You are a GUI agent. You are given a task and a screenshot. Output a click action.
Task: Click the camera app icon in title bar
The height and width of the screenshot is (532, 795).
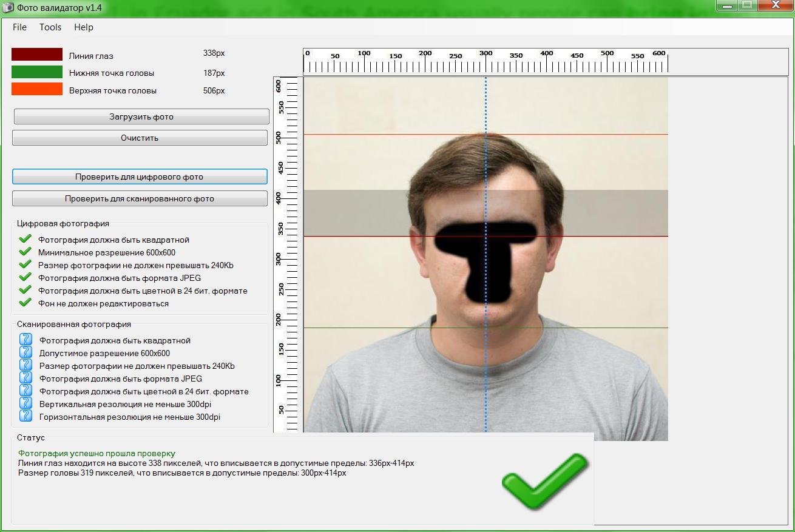coord(8,8)
